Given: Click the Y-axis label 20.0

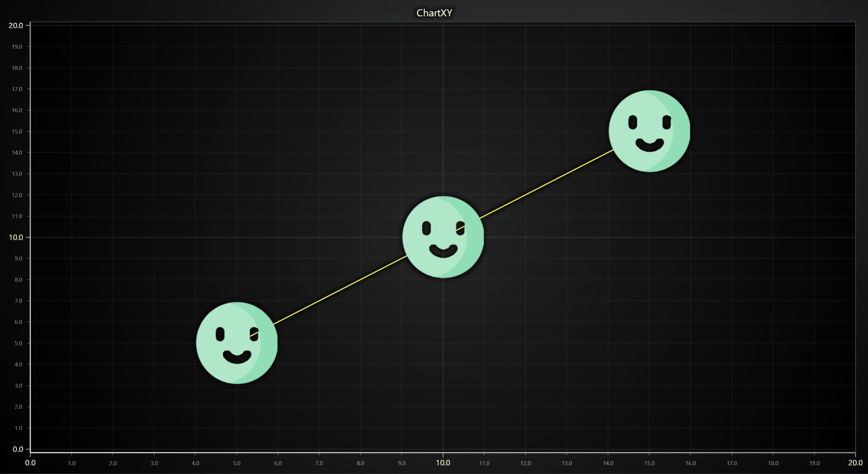Looking at the screenshot, I should point(16,25).
